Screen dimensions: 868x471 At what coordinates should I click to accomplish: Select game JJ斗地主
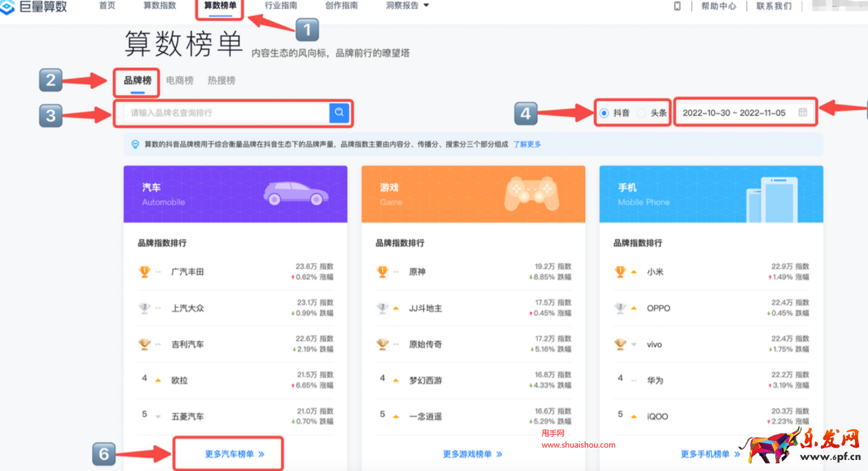pyautogui.click(x=426, y=308)
